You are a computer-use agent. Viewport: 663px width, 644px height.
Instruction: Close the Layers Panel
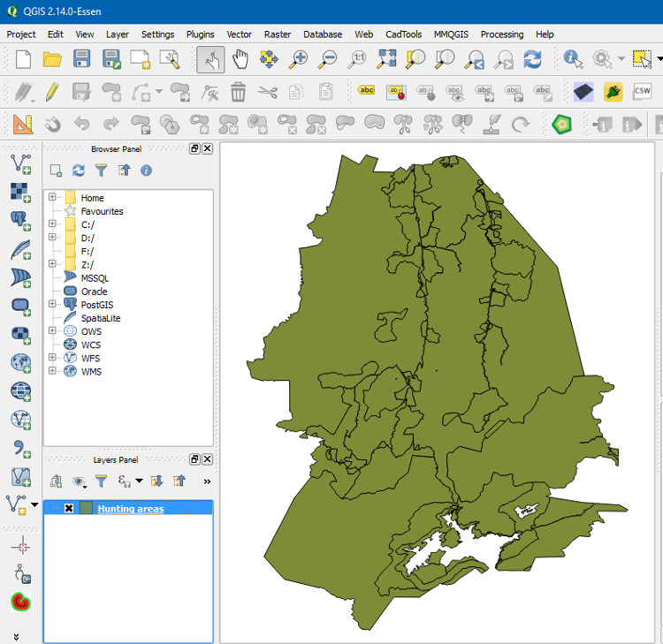pos(207,459)
